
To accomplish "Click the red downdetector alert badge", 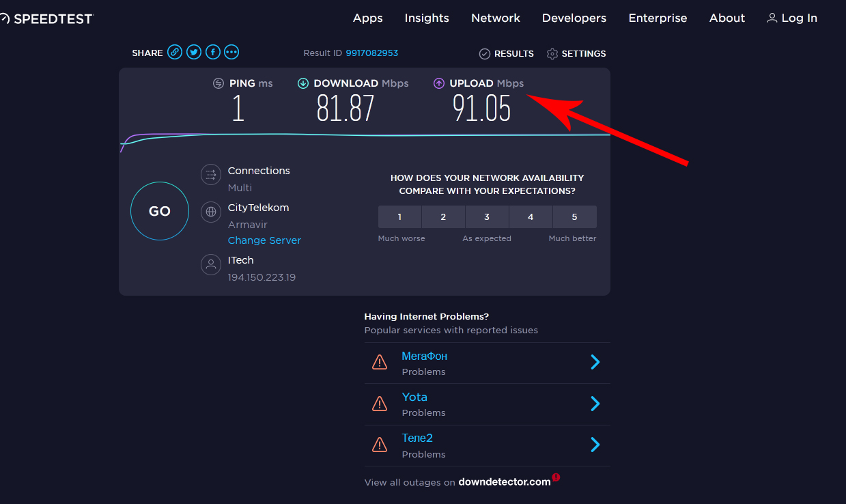I will [556, 477].
